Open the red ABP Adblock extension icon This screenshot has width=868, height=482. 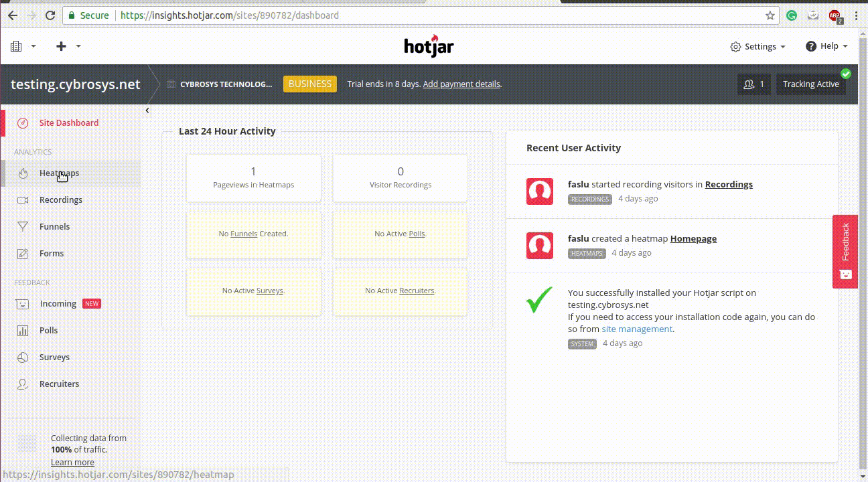[x=835, y=15]
